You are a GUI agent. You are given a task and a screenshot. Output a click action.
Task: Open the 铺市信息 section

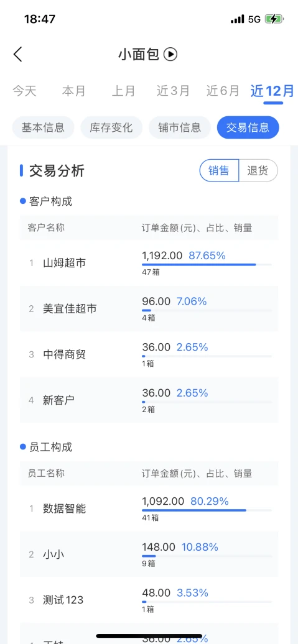[180, 127]
